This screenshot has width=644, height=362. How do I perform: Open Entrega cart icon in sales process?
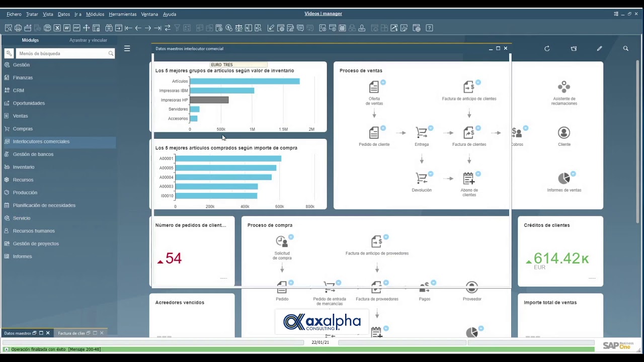pos(422,133)
